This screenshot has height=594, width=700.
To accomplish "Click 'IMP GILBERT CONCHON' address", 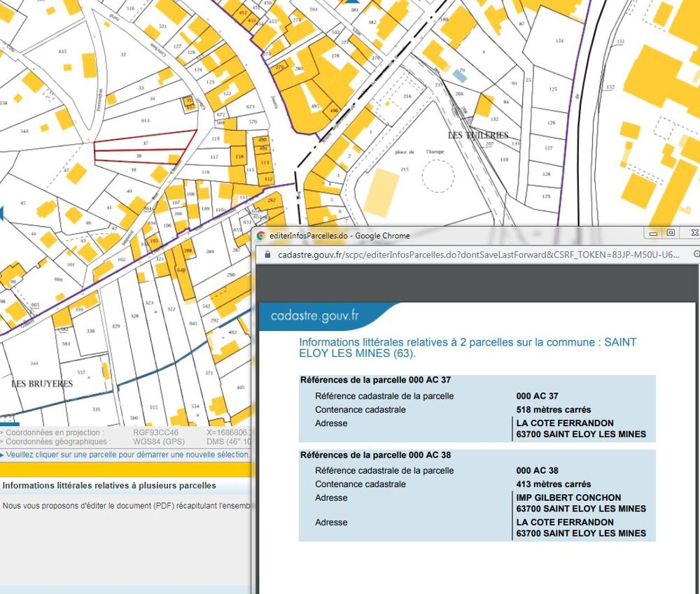I will coord(568,497).
